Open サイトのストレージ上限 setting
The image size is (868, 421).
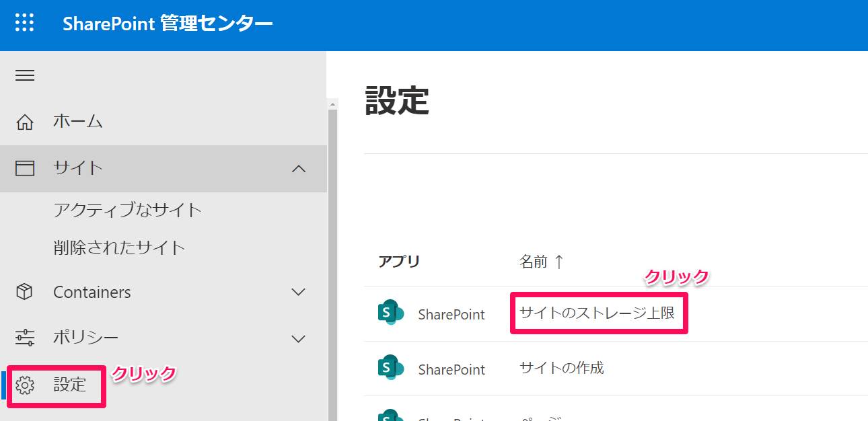[597, 313]
